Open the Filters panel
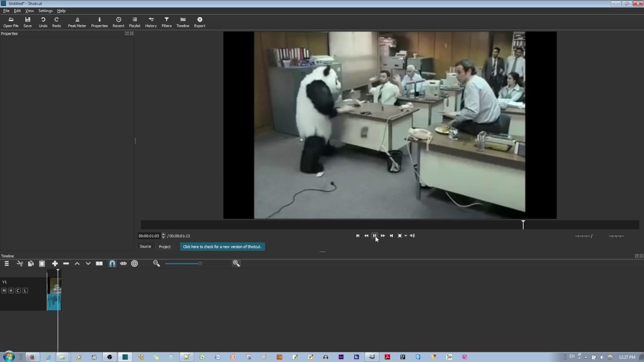Screen dimensions: 644x362 [167, 22]
